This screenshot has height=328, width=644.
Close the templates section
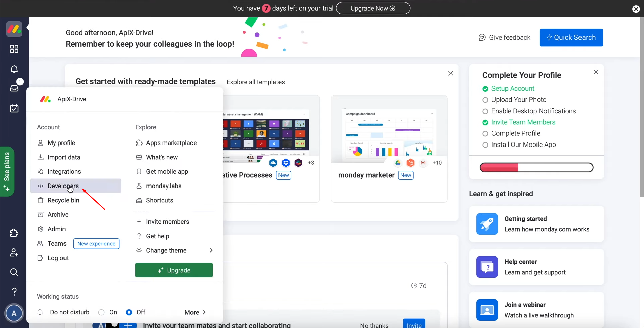coord(450,73)
